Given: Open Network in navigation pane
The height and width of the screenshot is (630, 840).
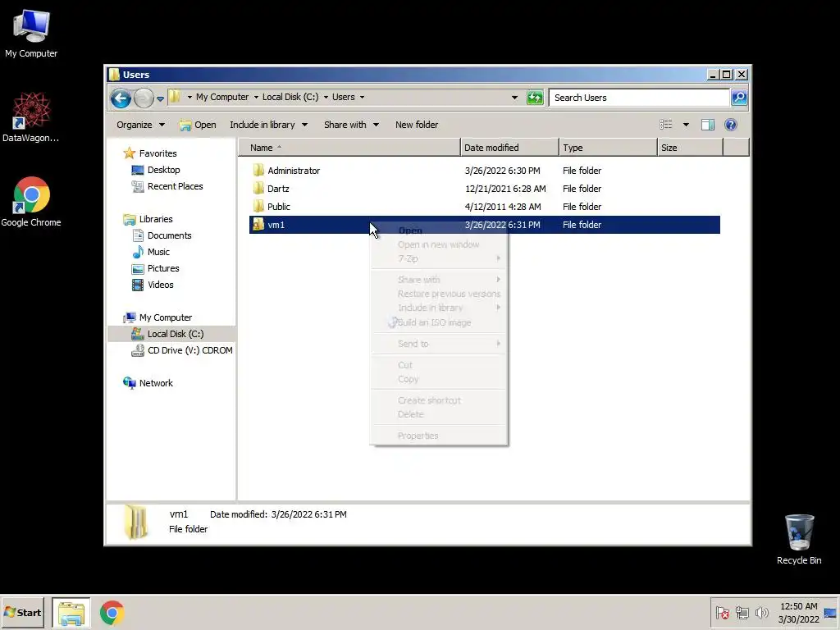Looking at the screenshot, I should [x=156, y=383].
